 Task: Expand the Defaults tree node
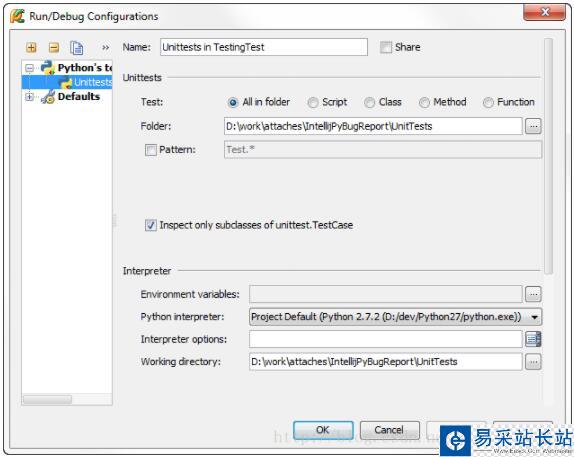point(29,97)
